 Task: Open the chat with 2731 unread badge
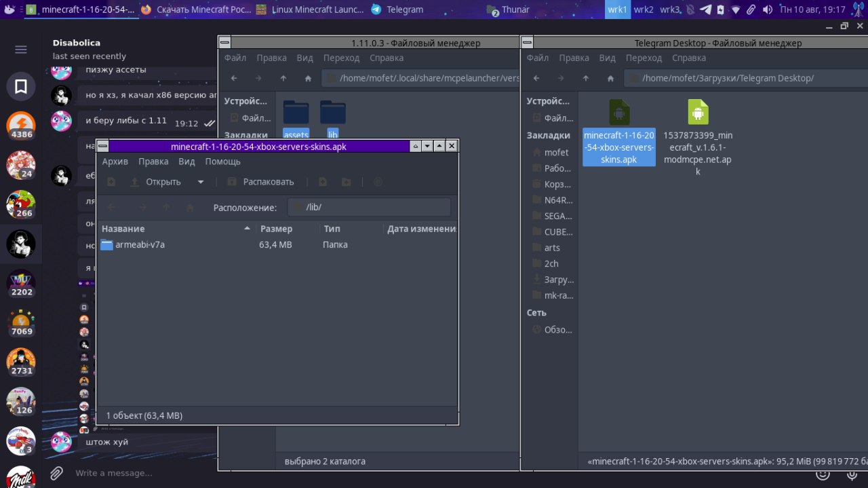[21, 362]
